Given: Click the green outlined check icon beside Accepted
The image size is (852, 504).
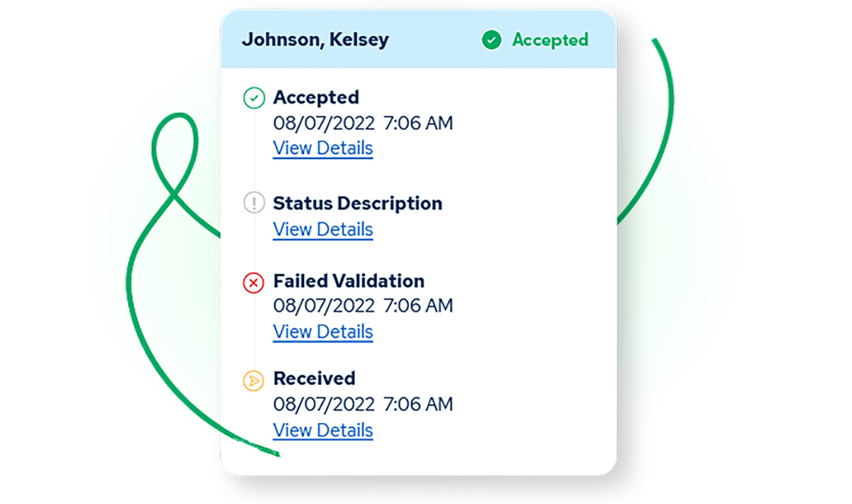Looking at the screenshot, I should [x=253, y=98].
